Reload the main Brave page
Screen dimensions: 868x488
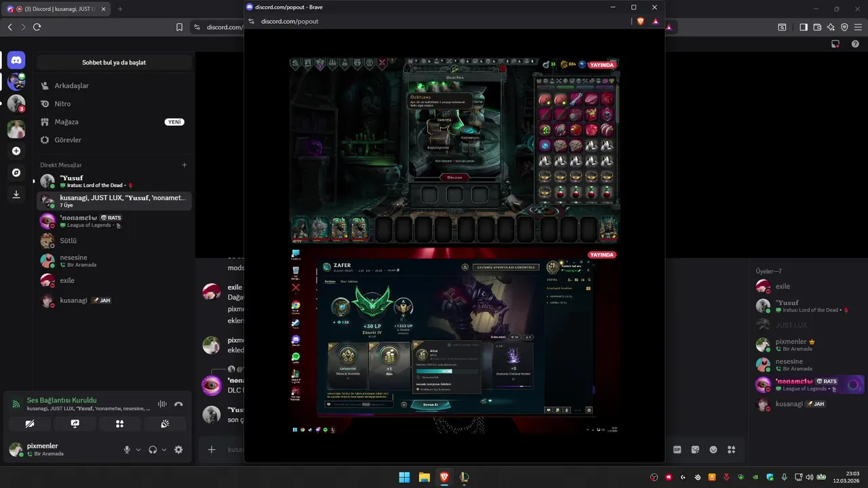tap(37, 27)
